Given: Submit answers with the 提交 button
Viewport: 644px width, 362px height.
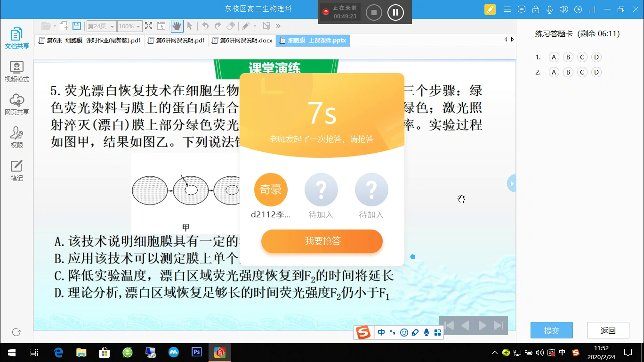Looking at the screenshot, I should [x=551, y=330].
